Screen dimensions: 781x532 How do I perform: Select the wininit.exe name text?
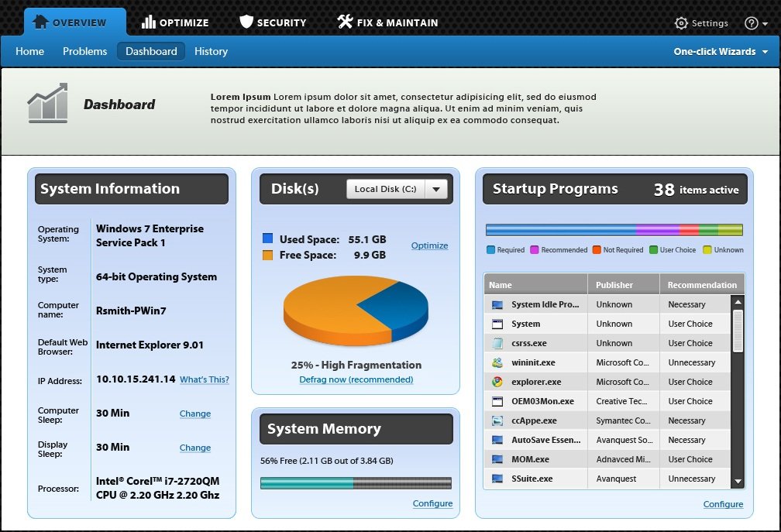point(533,362)
